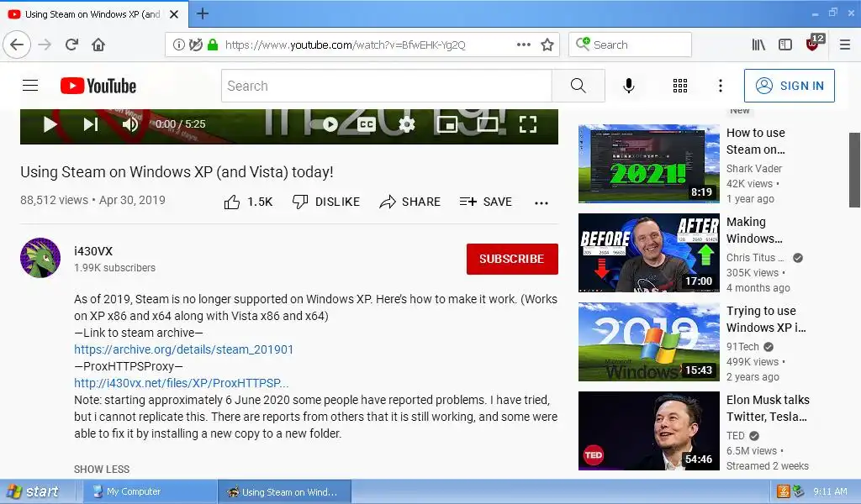
Task: Open more actions ellipsis under video
Action: tap(541, 203)
